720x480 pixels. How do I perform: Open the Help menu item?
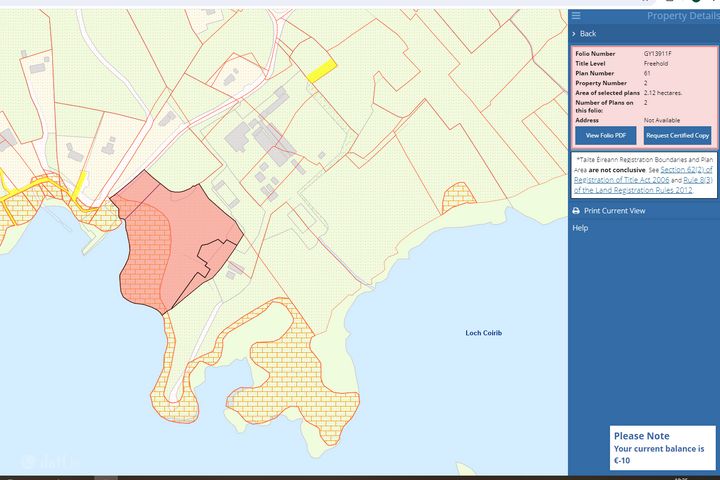[x=580, y=228]
